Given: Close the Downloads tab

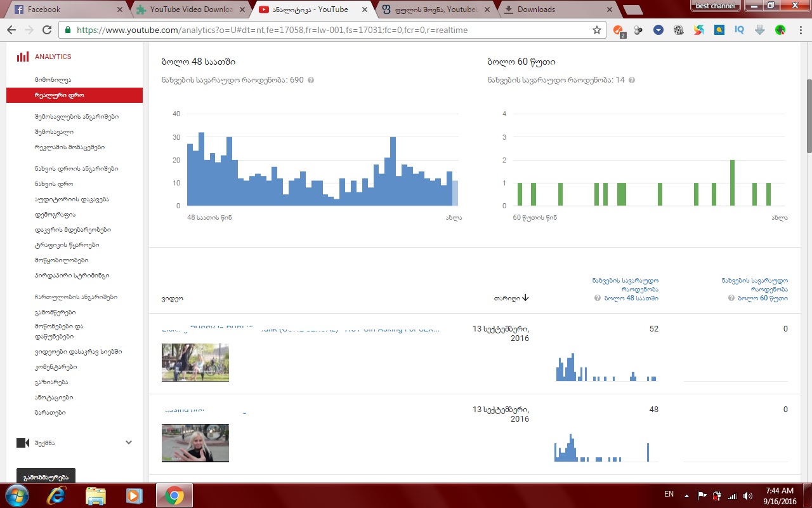Looking at the screenshot, I should click(x=609, y=10).
